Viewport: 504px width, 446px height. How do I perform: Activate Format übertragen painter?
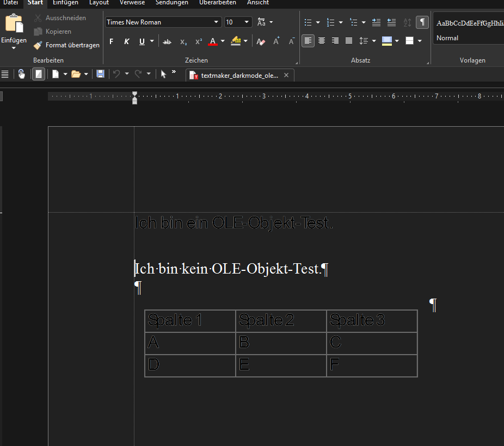[66, 45]
